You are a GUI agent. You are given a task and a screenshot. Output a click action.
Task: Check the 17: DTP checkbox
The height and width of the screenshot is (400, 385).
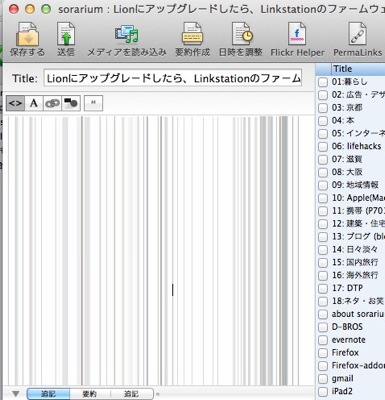tap(323, 289)
